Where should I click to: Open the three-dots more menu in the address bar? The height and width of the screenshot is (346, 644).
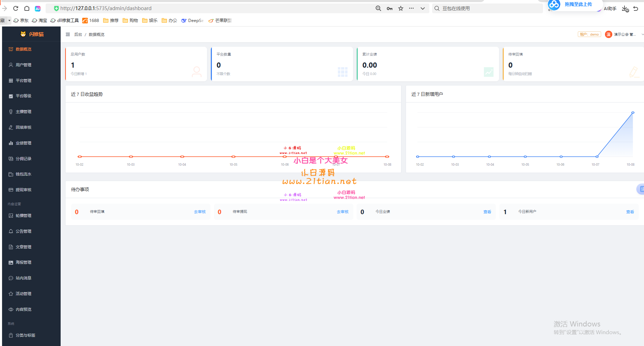[x=412, y=8]
